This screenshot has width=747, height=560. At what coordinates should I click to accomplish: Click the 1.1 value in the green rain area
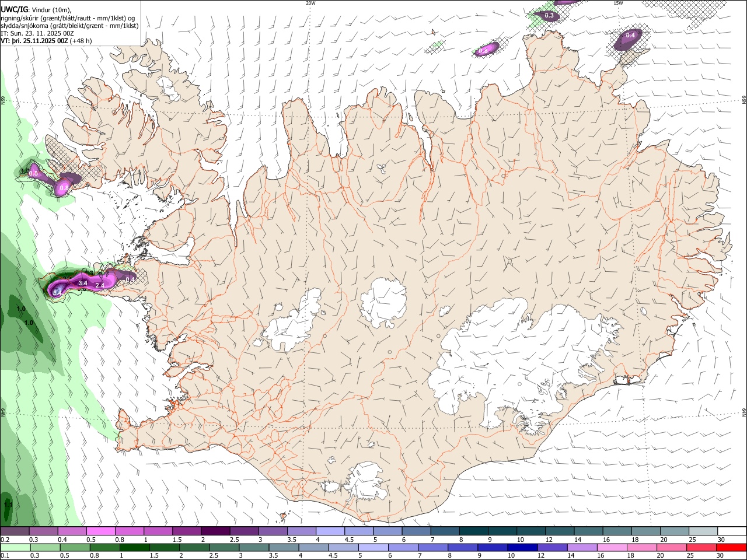click(8, 503)
